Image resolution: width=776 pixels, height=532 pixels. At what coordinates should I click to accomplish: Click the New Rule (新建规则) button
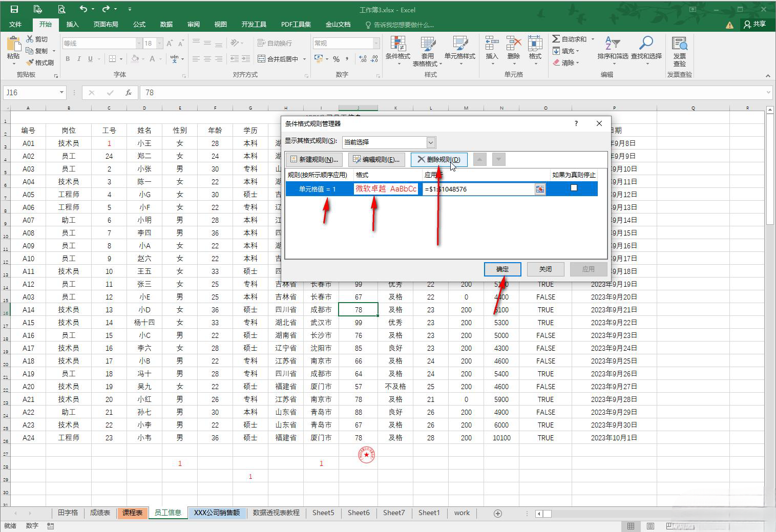pos(313,159)
